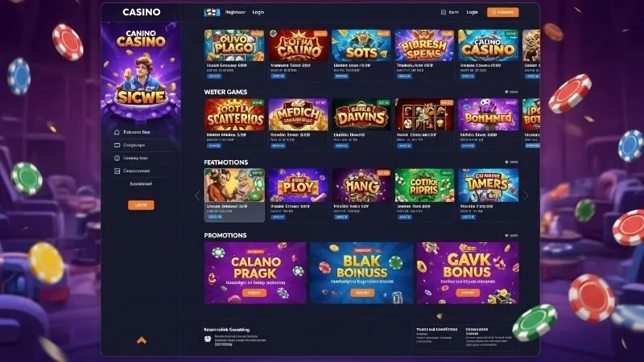Open more link beside Weter Games
The height and width of the screenshot is (362, 644).
tap(511, 92)
